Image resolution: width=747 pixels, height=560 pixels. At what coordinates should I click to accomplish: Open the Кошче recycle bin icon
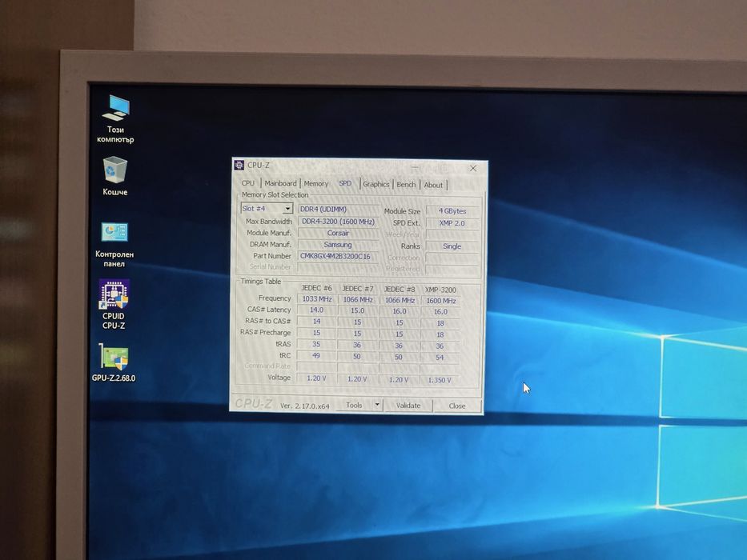(114, 176)
